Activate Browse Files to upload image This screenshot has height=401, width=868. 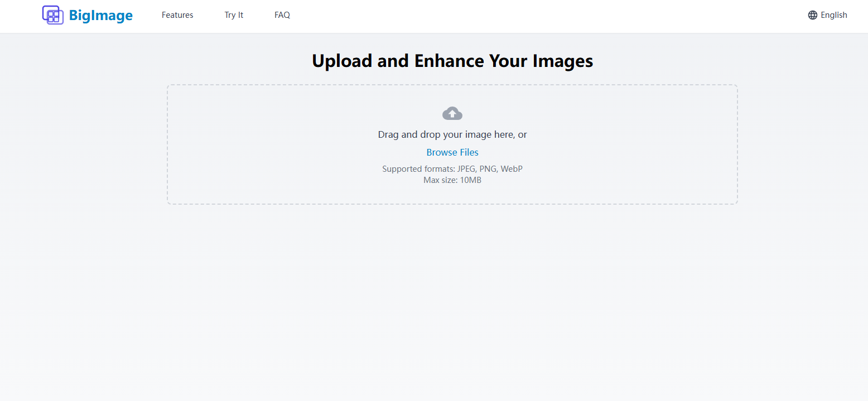pyautogui.click(x=452, y=152)
